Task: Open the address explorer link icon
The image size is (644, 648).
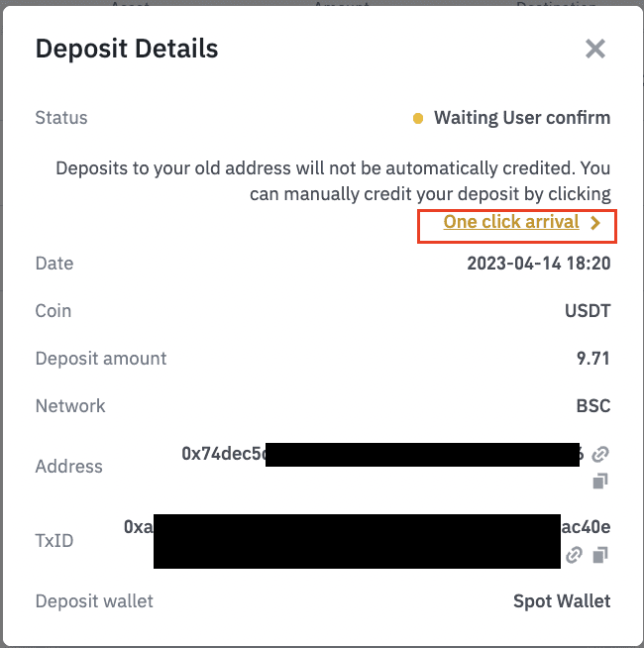Action: click(x=599, y=455)
